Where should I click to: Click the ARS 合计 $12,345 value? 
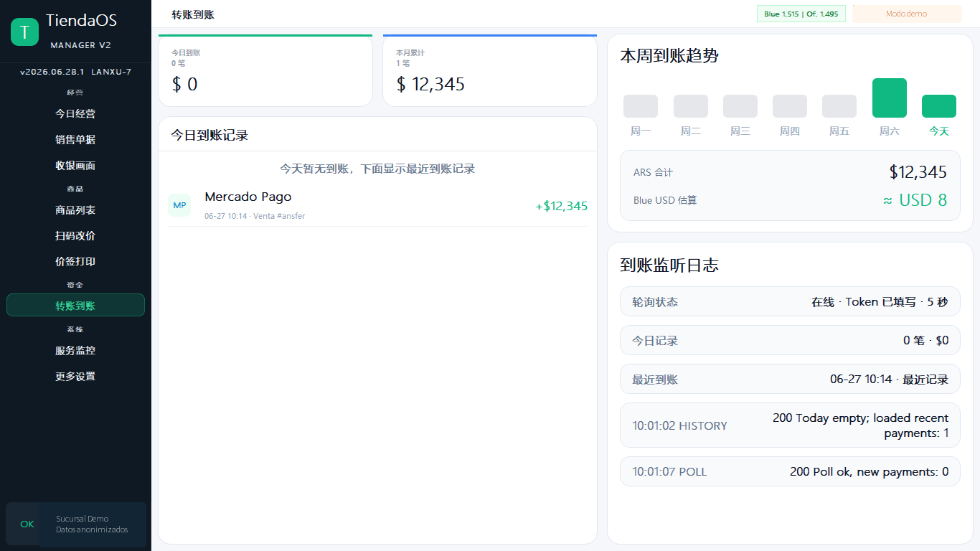[918, 172]
